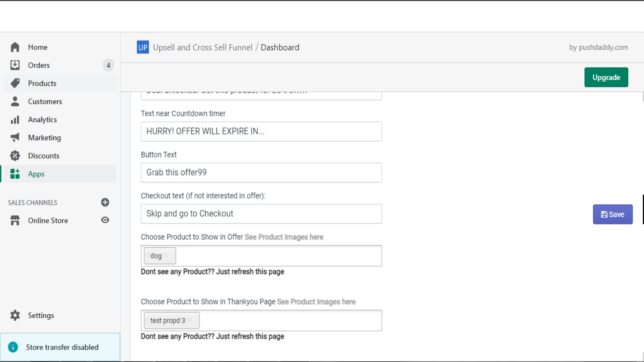Open the Online Store channel
The height and width of the screenshot is (362, 644).
[48, 220]
